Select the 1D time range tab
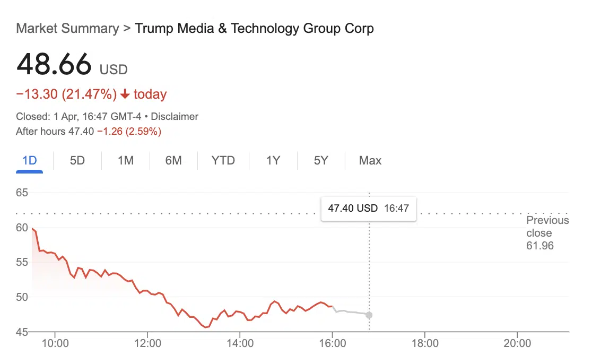Screen dimensions: 592x364 point(30,161)
